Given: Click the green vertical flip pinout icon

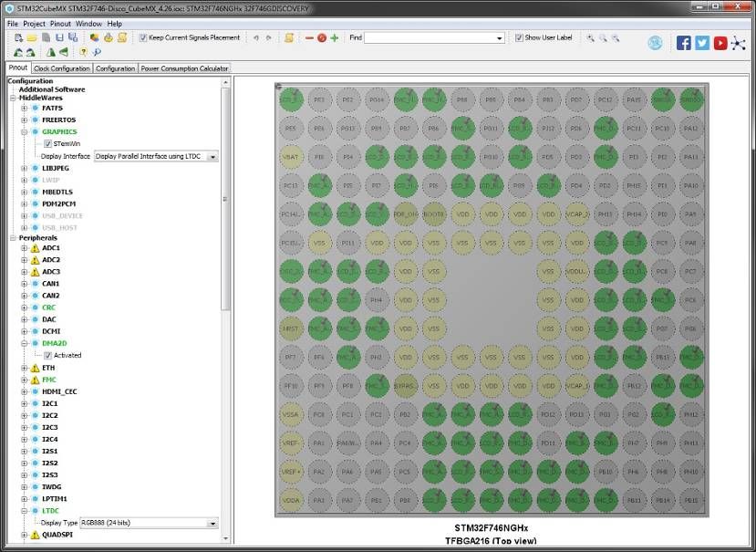Looking at the screenshot, I should (51, 52).
